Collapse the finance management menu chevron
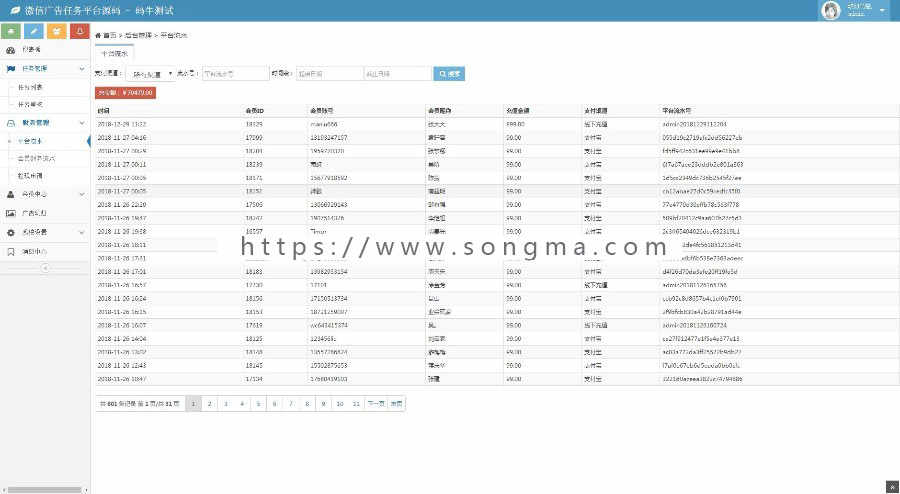This screenshot has width=900, height=494. tap(82, 123)
